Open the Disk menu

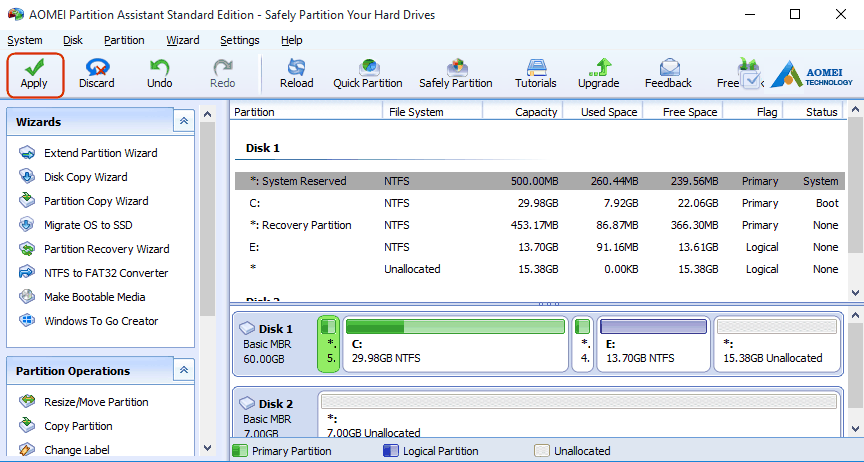point(73,40)
